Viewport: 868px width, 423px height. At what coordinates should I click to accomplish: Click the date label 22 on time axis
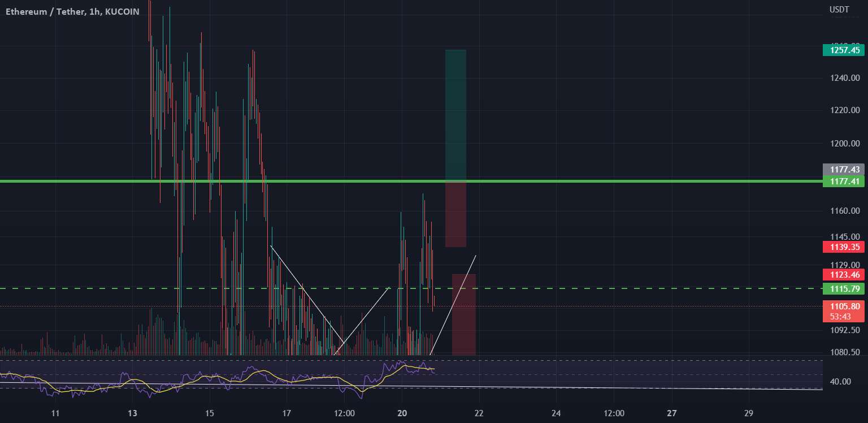pyautogui.click(x=479, y=413)
